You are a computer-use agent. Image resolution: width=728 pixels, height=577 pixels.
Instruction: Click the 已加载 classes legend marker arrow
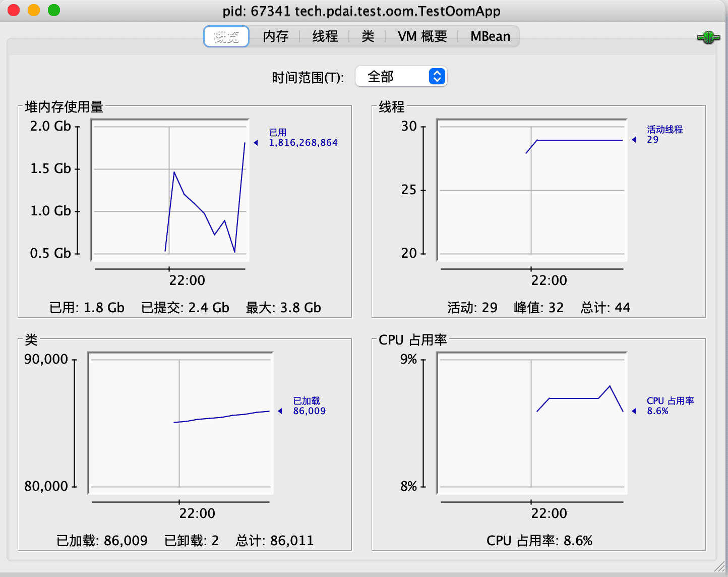(x=280, y=411)
